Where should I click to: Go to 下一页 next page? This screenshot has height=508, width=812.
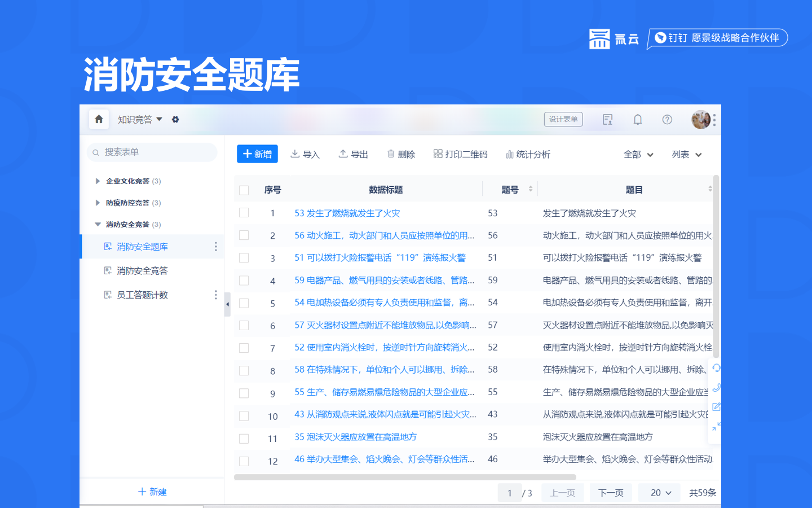[611, 493]
